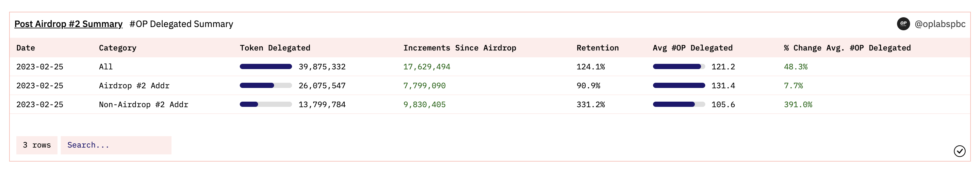Sort by Avg #OP Delegated header
This screenshot has width=980, height=172.
[693, 48]
